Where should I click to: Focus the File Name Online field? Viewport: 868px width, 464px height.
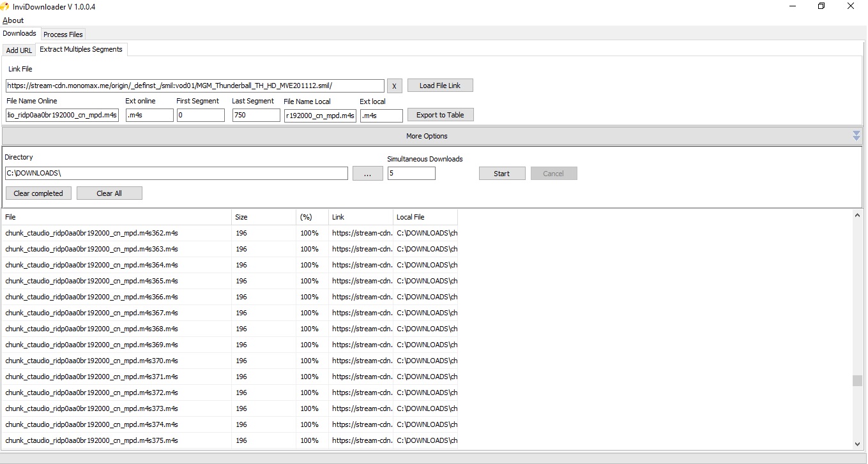[63, 115]
